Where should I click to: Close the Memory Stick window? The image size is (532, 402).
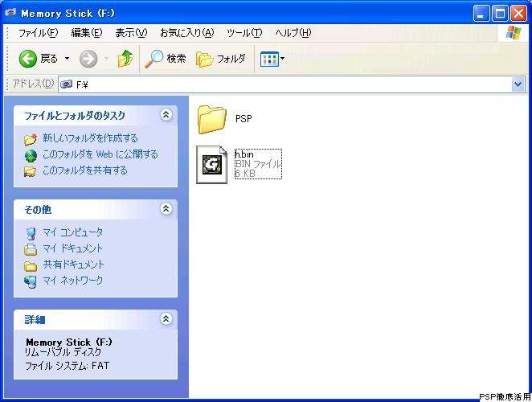[x=519, y=14]
